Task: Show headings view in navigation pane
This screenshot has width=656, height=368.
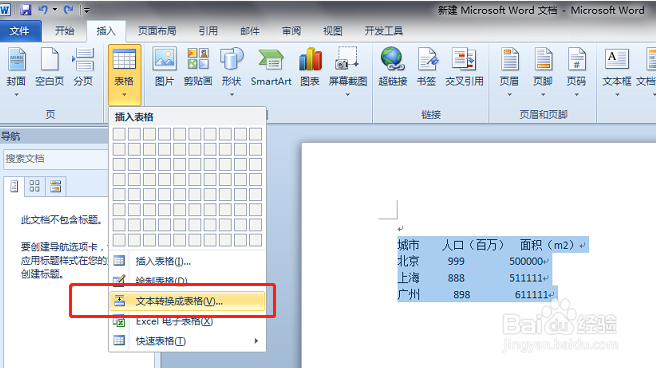Action: [14, 186]
